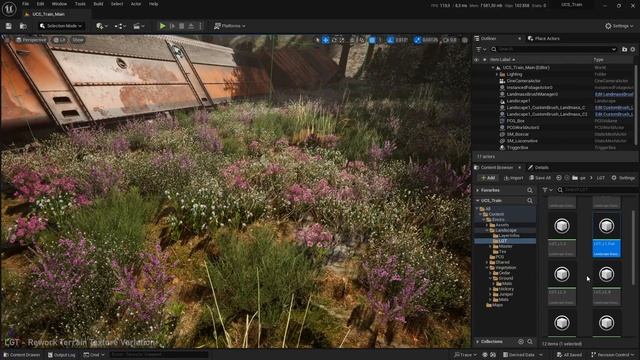The width and height of the screenshot is (640, 360).
Task: Open Edit LandmassBrush link
Action: coord(614,94)
